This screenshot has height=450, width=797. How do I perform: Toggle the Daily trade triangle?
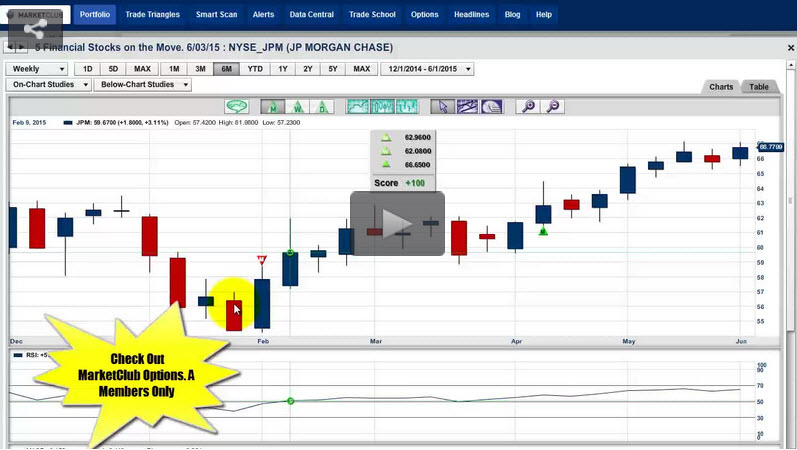322,106
